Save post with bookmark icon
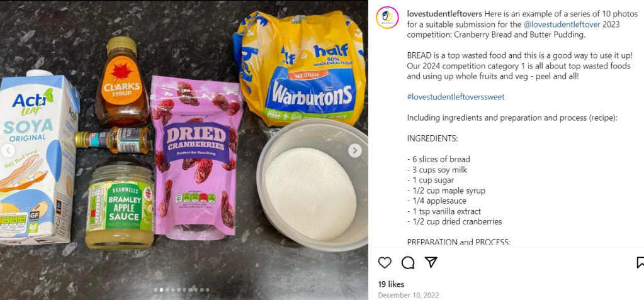The height and width of the screenshot is (300, 644). pos(640,263)
